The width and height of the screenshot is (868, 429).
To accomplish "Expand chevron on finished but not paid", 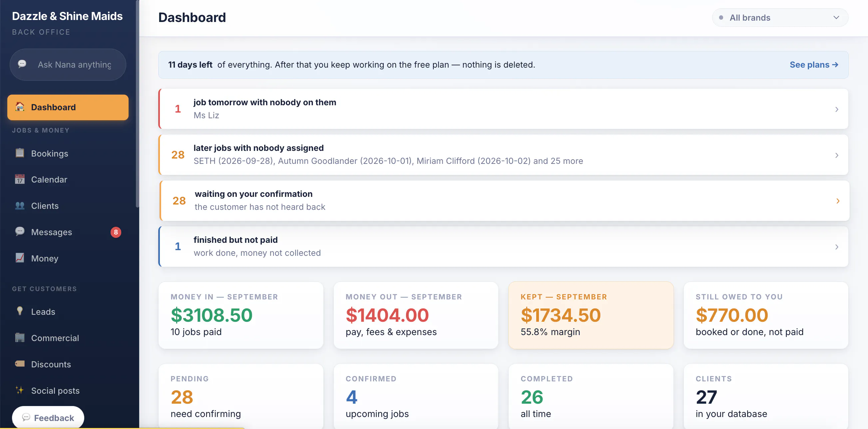I will [836, 247].
